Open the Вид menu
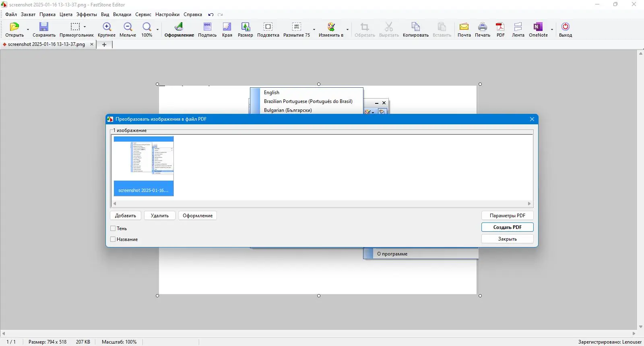This screenshot has width=644, height=346. coord(105,14)
